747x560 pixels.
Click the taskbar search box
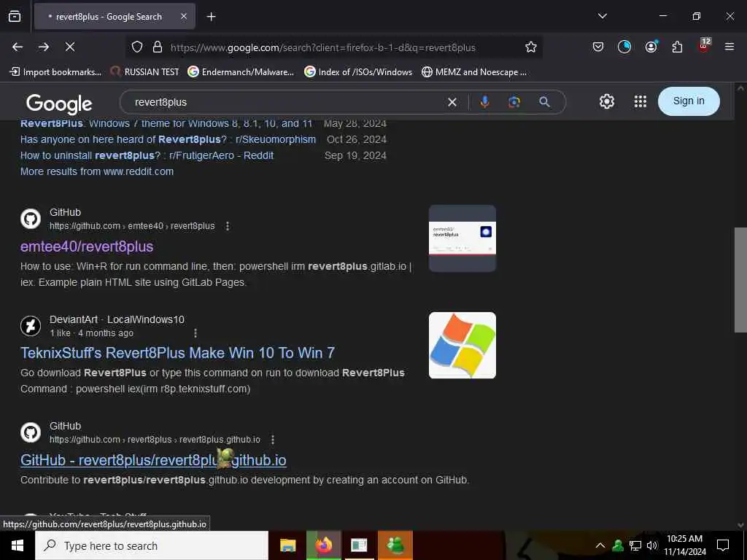[152, 545]
